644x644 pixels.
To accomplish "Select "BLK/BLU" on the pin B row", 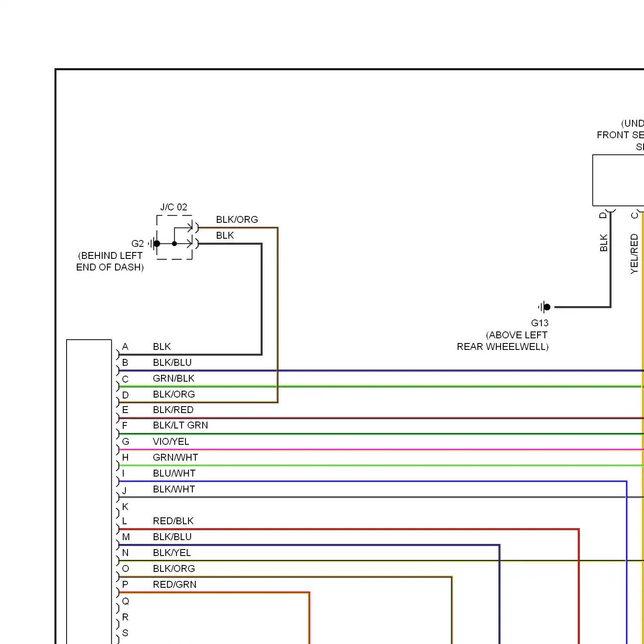I will [172, 362].
